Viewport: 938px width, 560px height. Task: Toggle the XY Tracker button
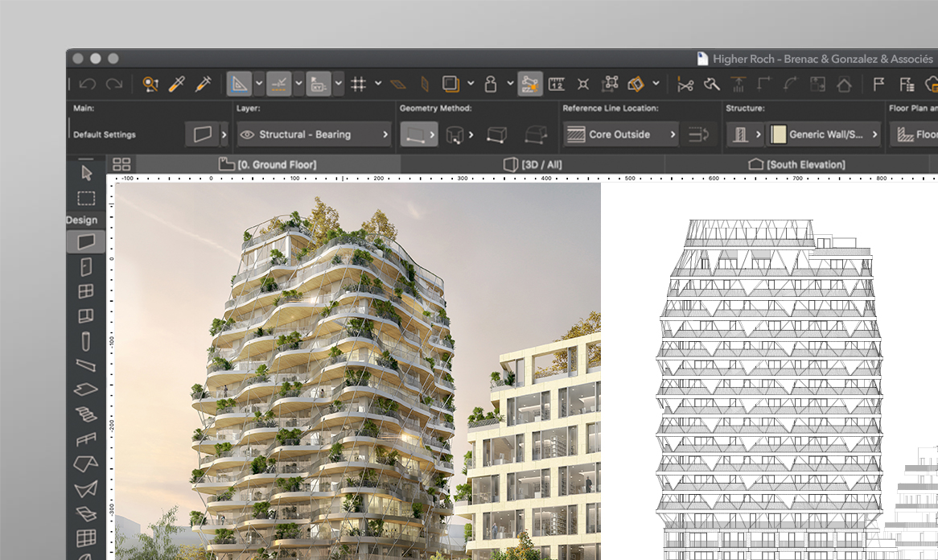coord(319,84)
